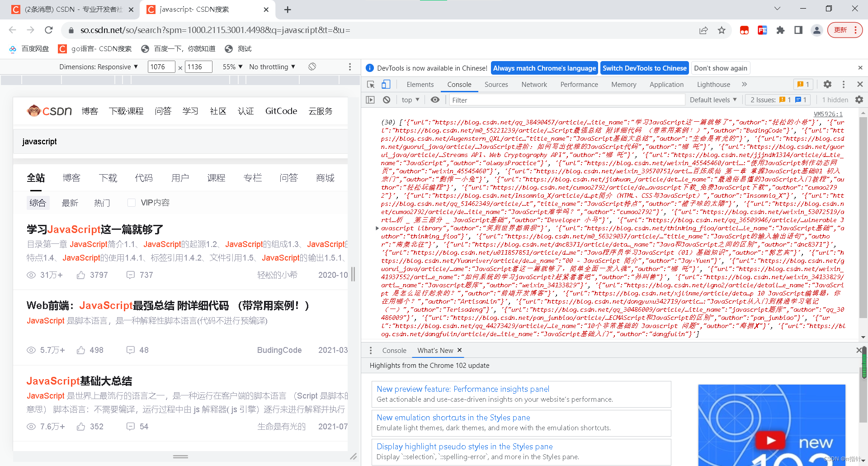Open the main DevTools settings gear
This screenshot has width=868, height=466.
pyautogui.click(x=827, y=84)
